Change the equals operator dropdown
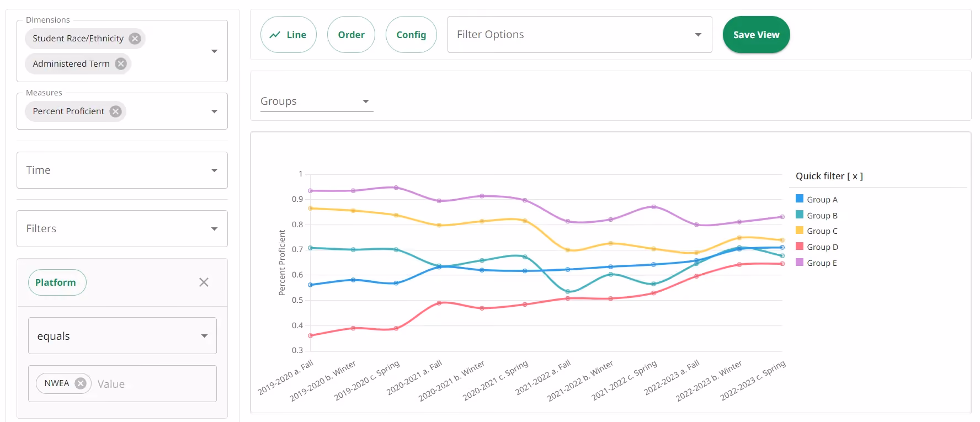 pyautogui.click(x=122, y=335)
